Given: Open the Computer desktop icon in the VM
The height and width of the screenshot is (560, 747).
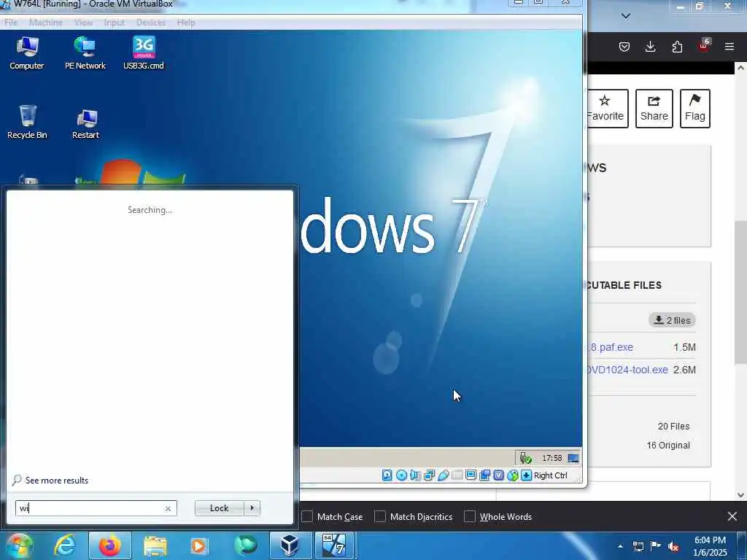Looking at the screenshot, I should point(27,52).
